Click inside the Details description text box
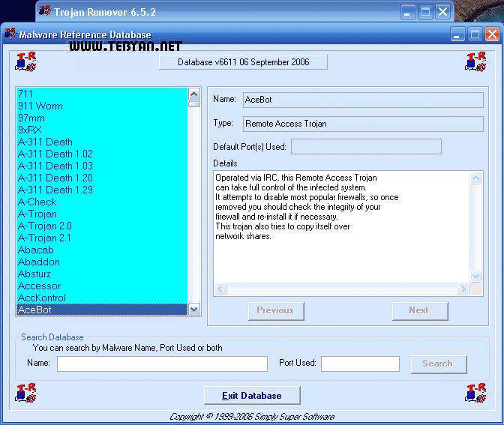504x425 pixels. (341, 227)
